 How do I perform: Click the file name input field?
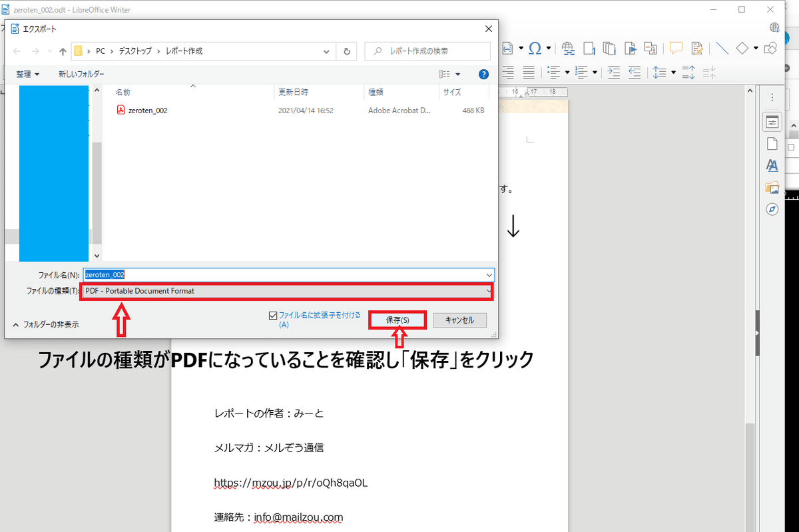coord(288,274)
